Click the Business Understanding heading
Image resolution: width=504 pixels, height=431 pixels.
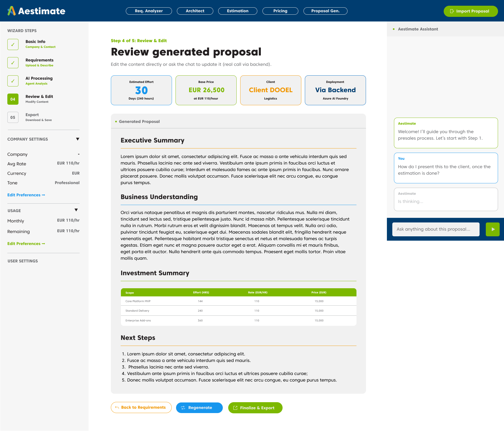[x=159, y=197]
